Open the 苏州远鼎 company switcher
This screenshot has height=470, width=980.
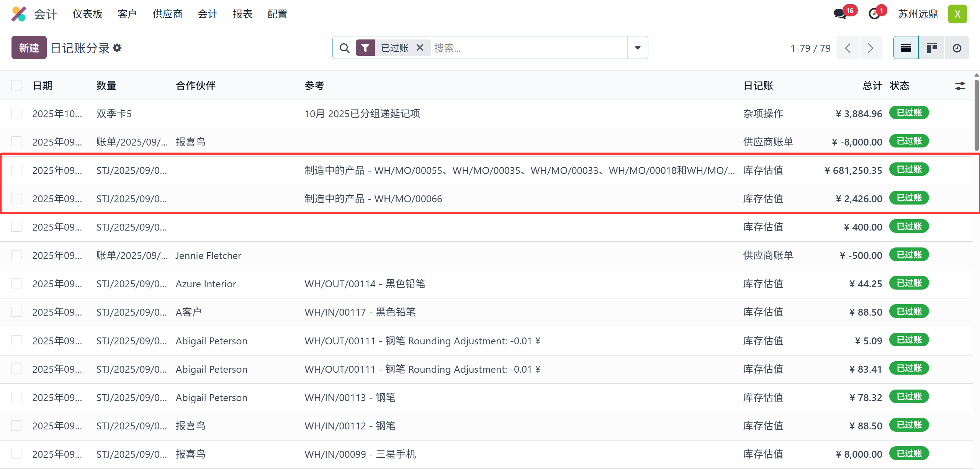(x=918, y=14)
